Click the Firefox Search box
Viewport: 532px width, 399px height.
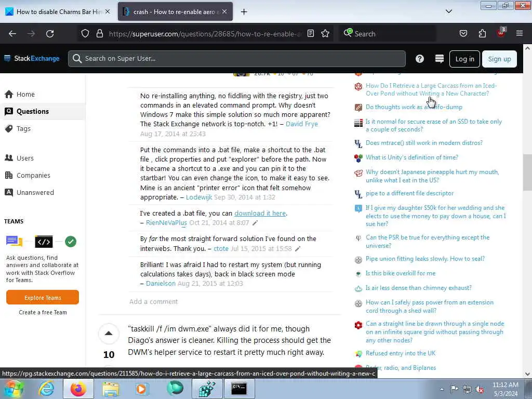(x=388, y=34)
